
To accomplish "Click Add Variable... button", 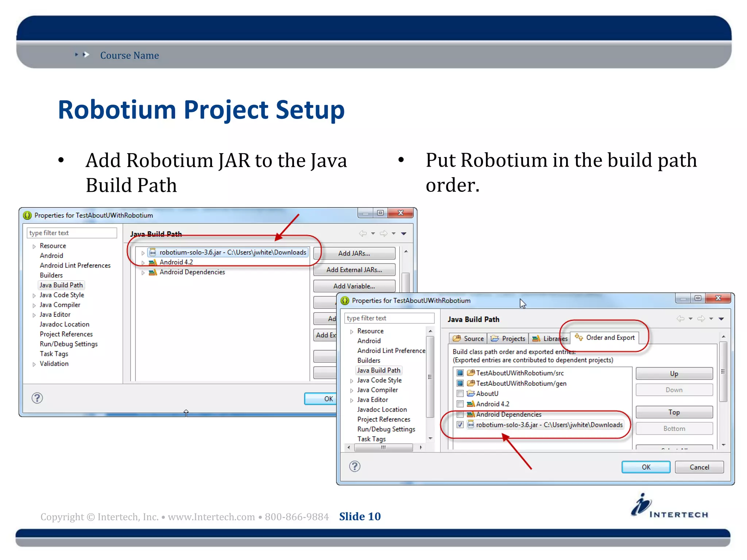I will [x=354, y=286].
